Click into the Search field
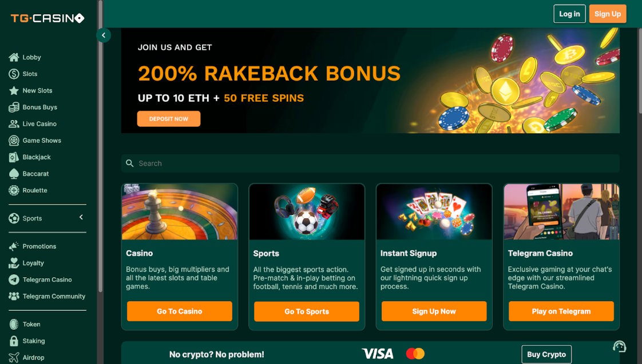Screen dimensions: 642x364 click(x=370, y=163)
